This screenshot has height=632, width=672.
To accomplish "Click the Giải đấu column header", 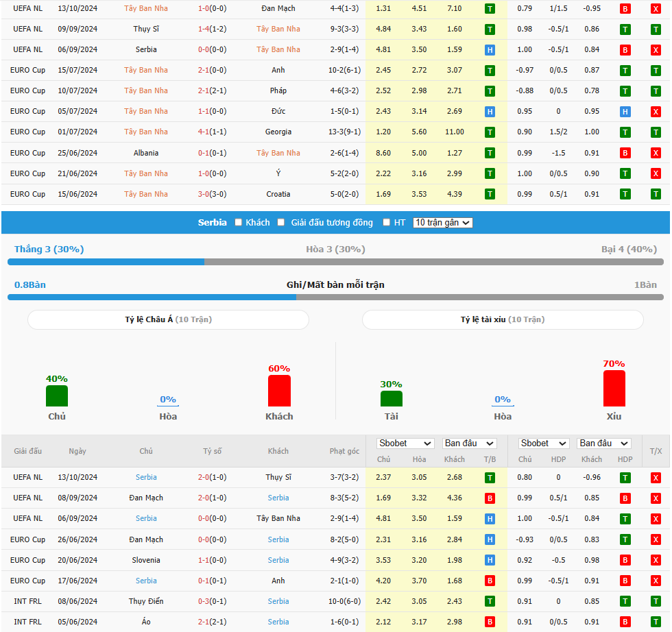I will tap(28, 451).
